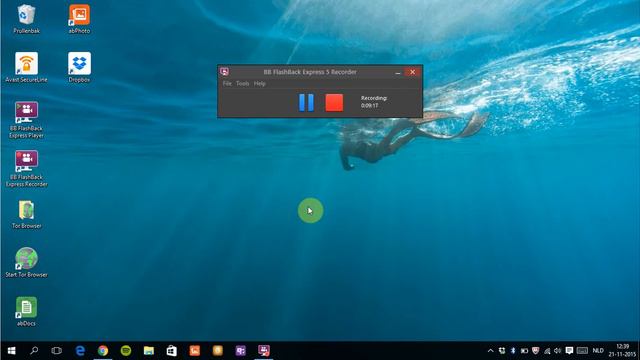Close the BB FlashBack Express 5 Recorder window
This screenshot has height=360, width=640.
413,72
